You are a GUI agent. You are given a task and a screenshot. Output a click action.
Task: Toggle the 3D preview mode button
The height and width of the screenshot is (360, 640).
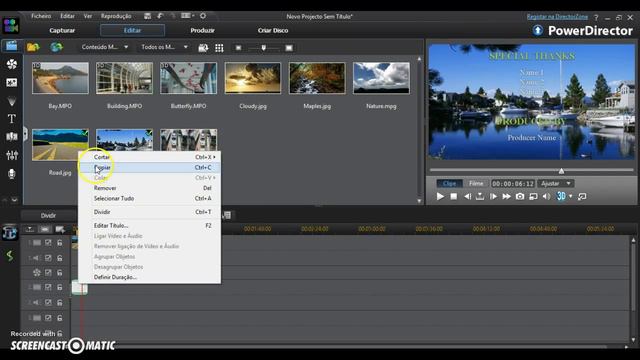561,196
